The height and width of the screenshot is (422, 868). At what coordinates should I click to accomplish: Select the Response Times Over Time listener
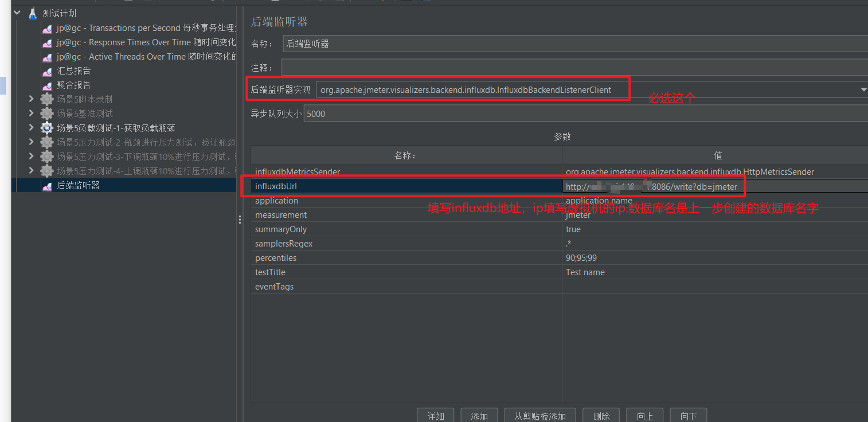click(x=146, y=42)
